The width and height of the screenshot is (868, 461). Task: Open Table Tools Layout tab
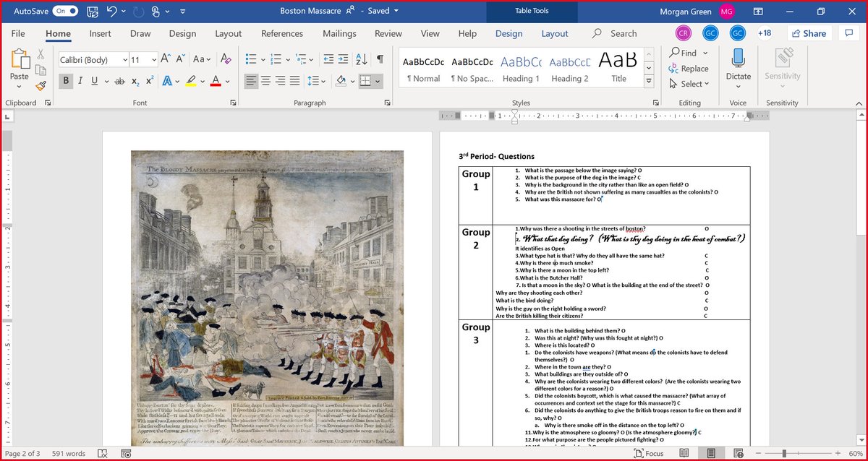pyautogui.click(x=555, y=33)
